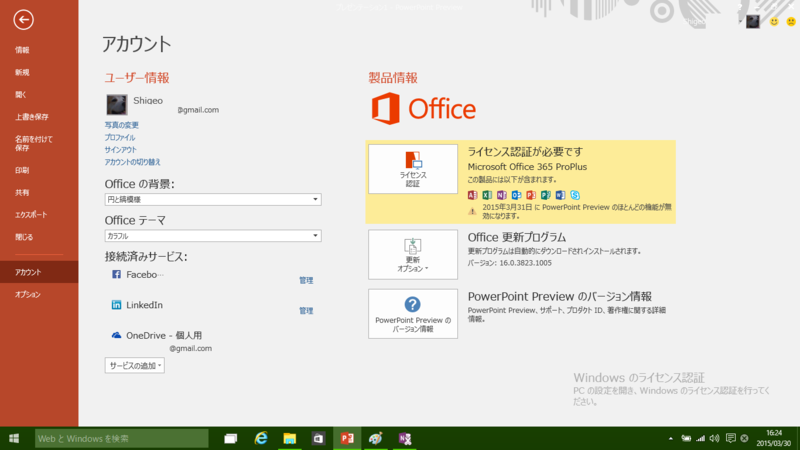
Task: Open the エクスポート page
Action: click(x=31, y=215)
